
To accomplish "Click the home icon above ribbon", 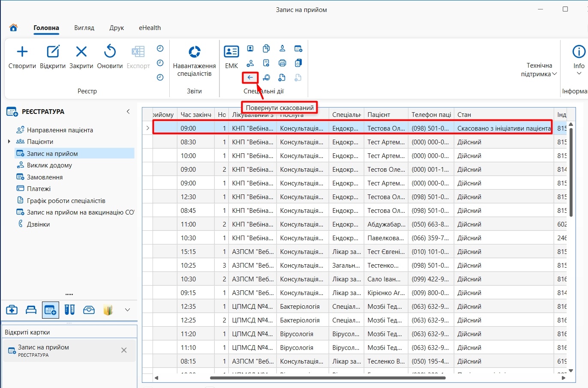I will coord(13,28).
